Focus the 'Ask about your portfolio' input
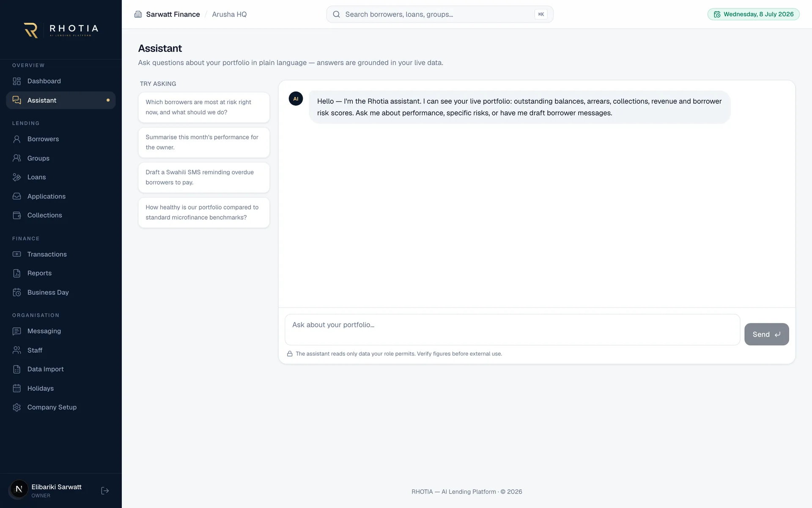Screen dimensions: 812x508 (x=512, y=330)
